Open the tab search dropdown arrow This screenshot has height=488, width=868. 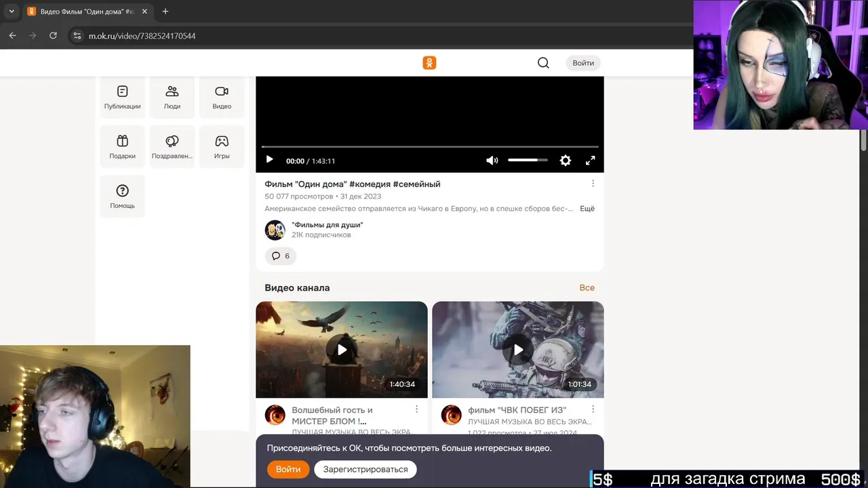click(x=12, y=12)
